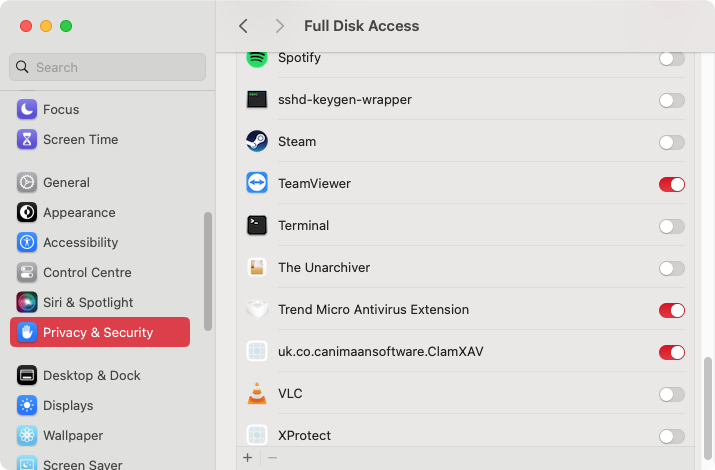
Task: Select the Steam row label
Action: pyautogui.click(x=297, y=142)
